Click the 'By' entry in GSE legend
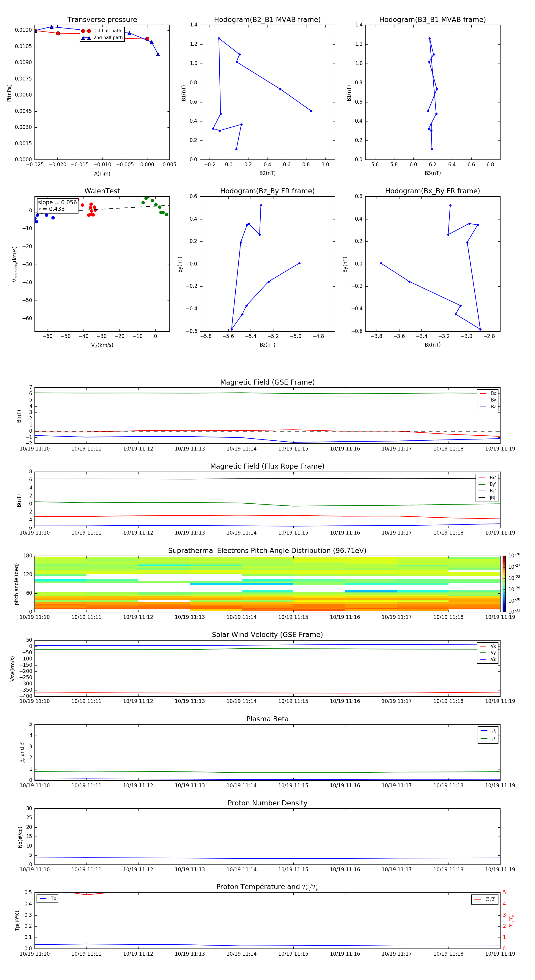 click(x=488, y=400)
